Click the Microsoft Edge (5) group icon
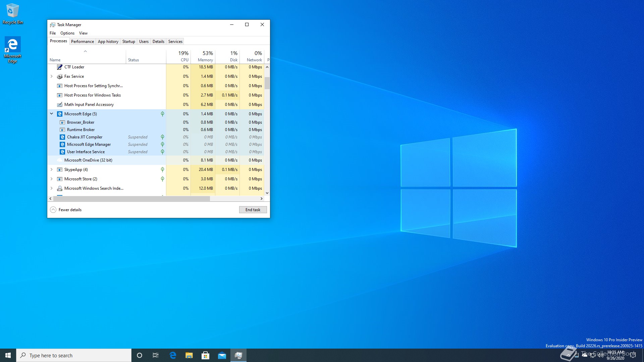 (x=60, y=114)
